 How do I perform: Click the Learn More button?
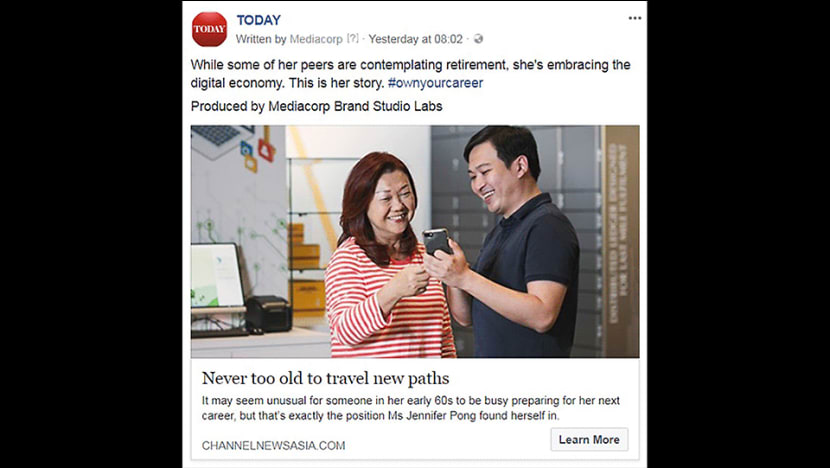tap(589, 439)
